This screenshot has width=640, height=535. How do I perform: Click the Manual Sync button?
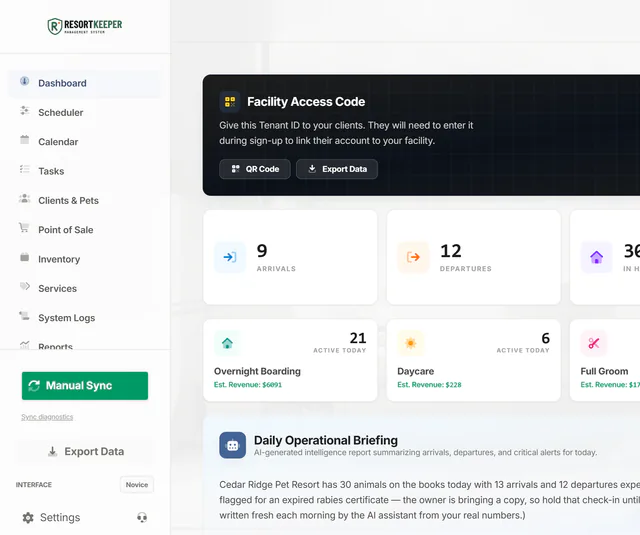coord(85,386)
